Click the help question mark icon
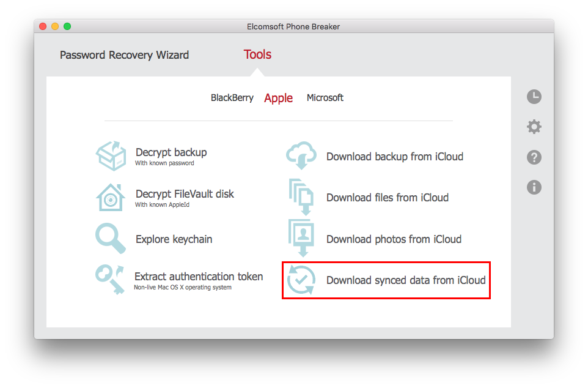 click(x=534, y=157)
